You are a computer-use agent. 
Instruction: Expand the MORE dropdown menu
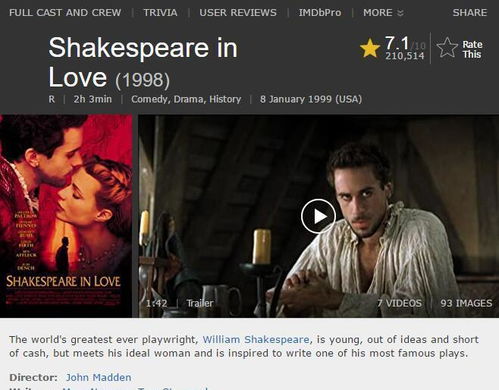click(x=383, y=13)
